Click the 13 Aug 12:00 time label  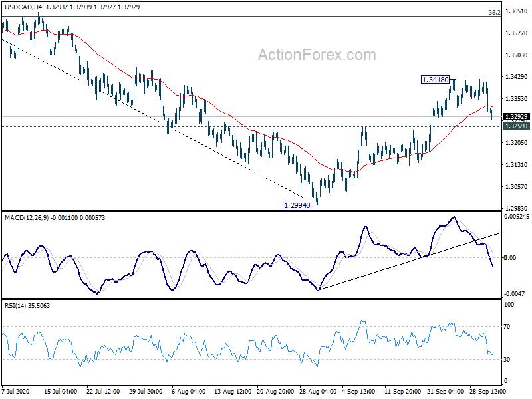pos(232,391)
